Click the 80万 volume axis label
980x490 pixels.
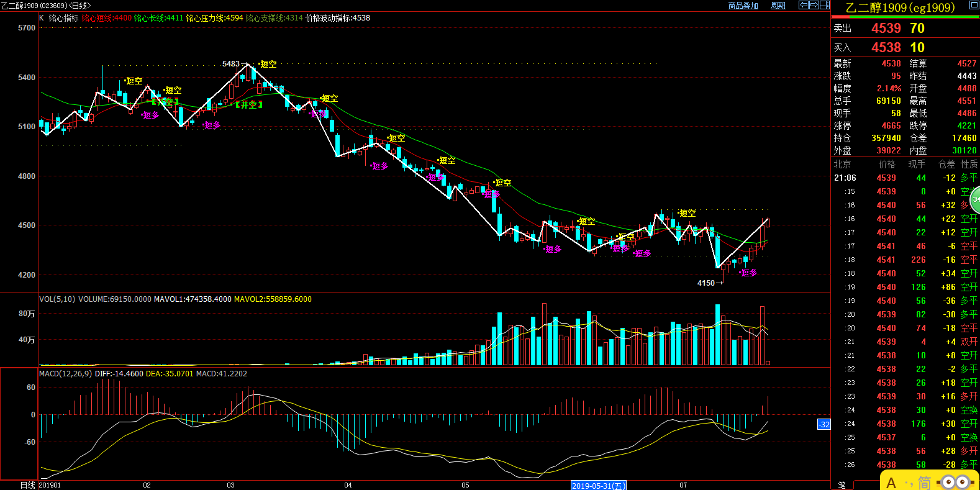coord(27,314)
